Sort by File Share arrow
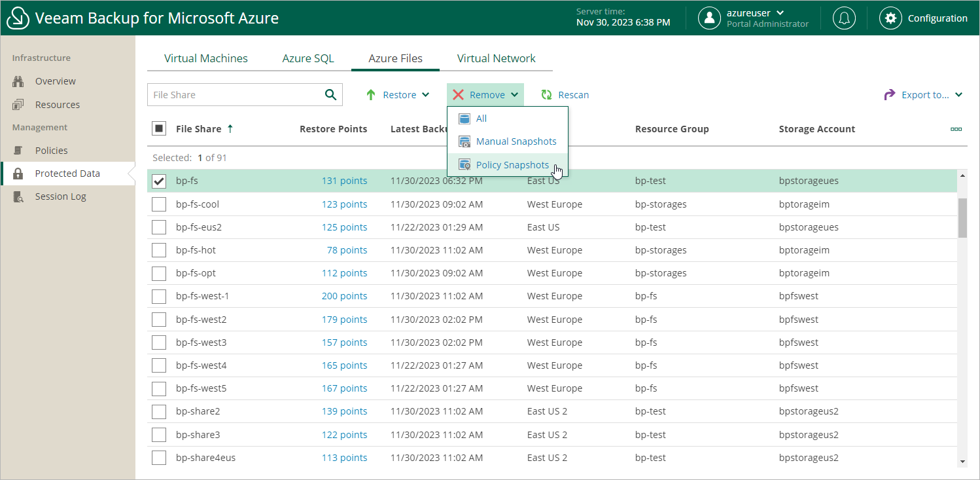The height and width of the screenshot is (480, 980). 230,129
